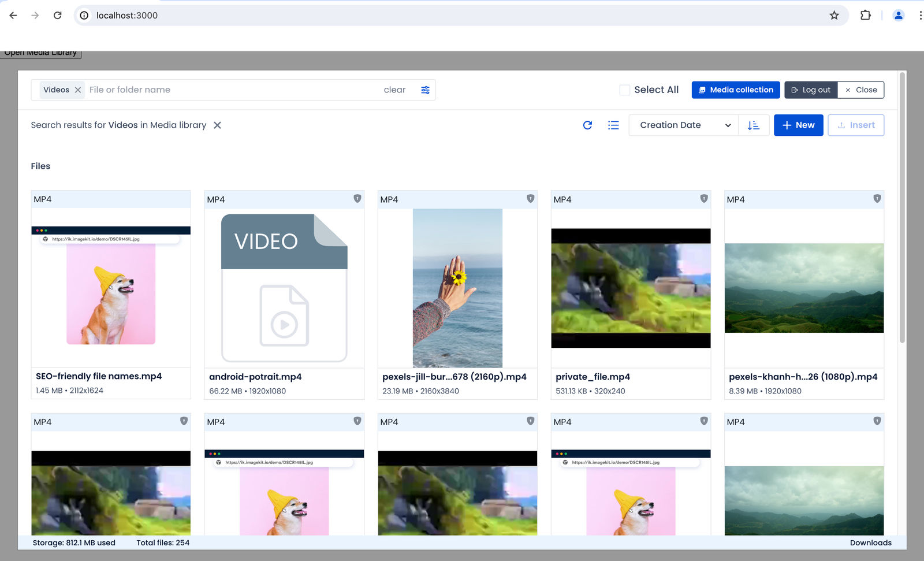The width and height of the screenshot is (924, 561).
Task: Click shield icon on android-potrait.mp4 card
Action: pos(357,199)
